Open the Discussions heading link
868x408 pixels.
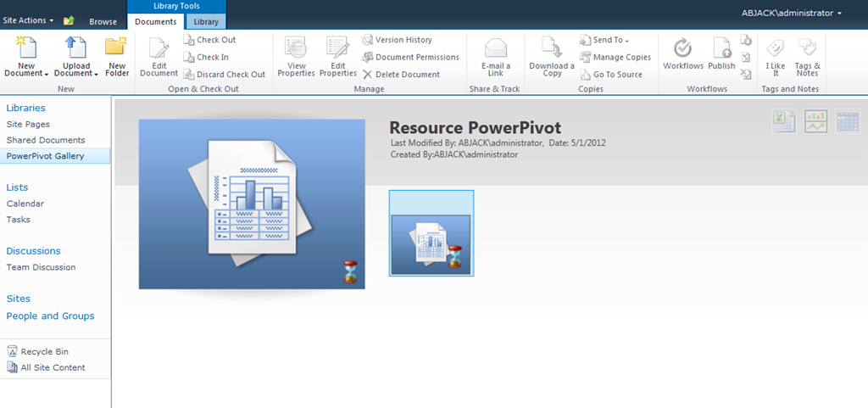pyautogui.click(x=33, y=251)
